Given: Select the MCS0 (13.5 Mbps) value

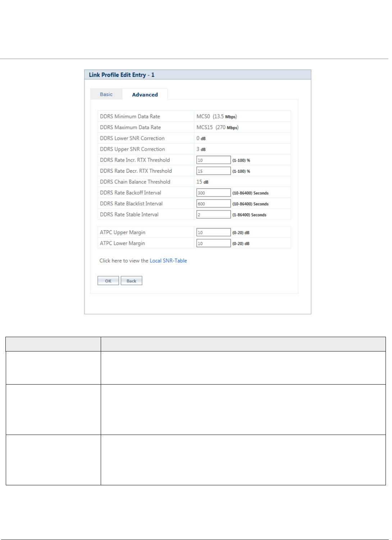Looking at the screenshot, I should [x=217, y=117].
